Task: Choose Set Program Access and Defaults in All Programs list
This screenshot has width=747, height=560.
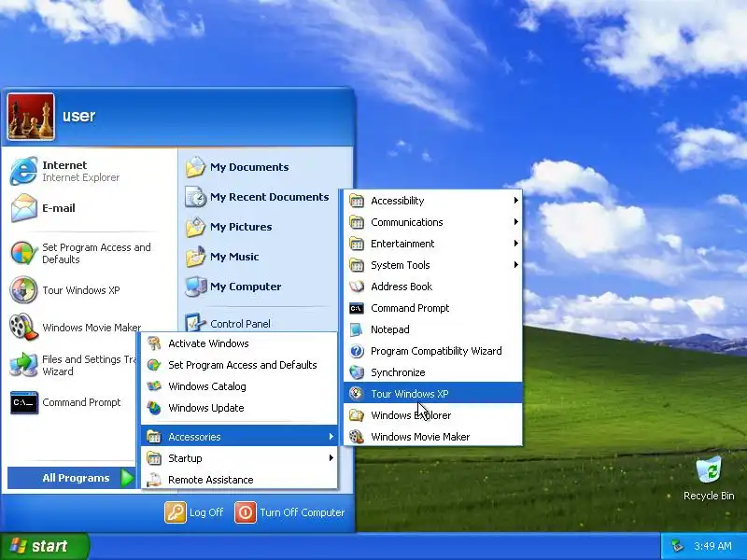Action: (239, 365)
